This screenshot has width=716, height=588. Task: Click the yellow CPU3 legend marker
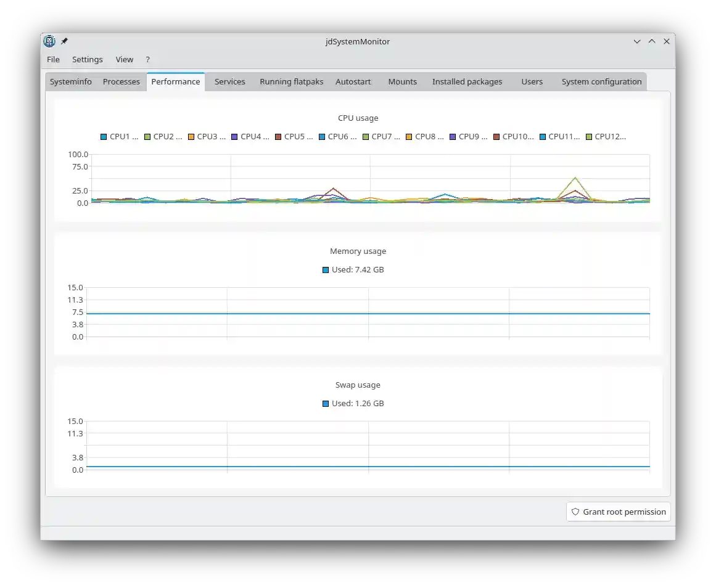tap(191, 136)
